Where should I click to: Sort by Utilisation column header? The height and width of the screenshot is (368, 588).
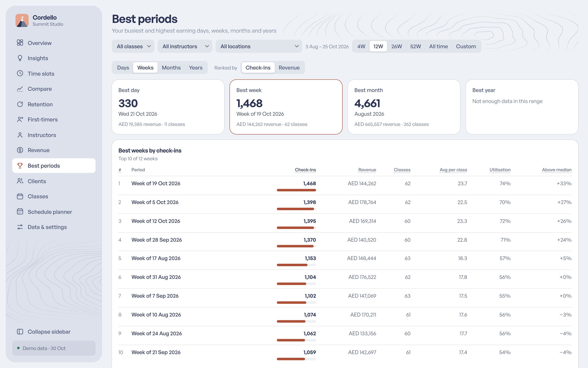click(500, 170)
